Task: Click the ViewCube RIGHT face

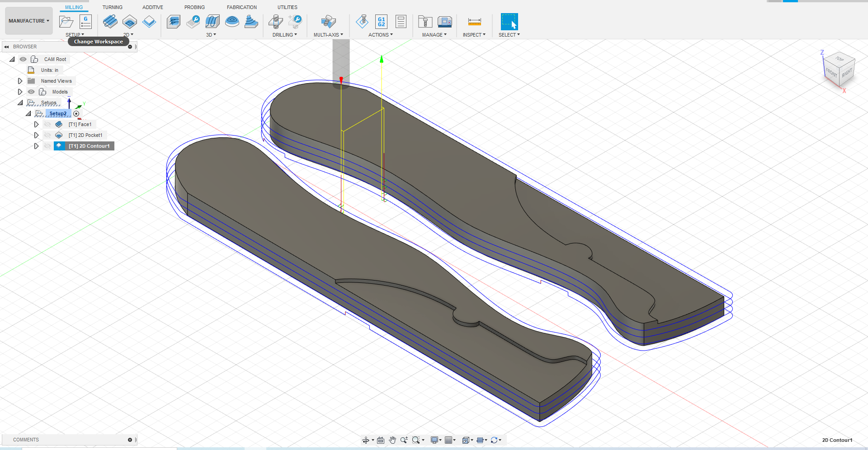Action: tap(847, 73)
